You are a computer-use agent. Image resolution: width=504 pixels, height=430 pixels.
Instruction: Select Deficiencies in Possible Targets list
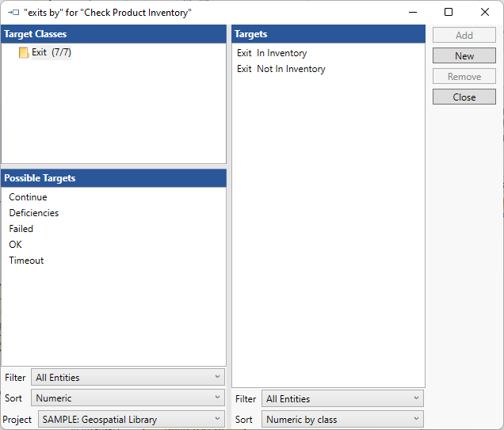click(33, 213)
